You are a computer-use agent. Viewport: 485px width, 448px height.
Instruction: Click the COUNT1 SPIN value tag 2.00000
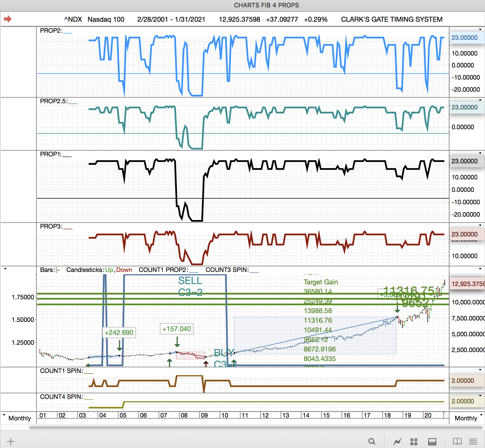coord(467,381)
